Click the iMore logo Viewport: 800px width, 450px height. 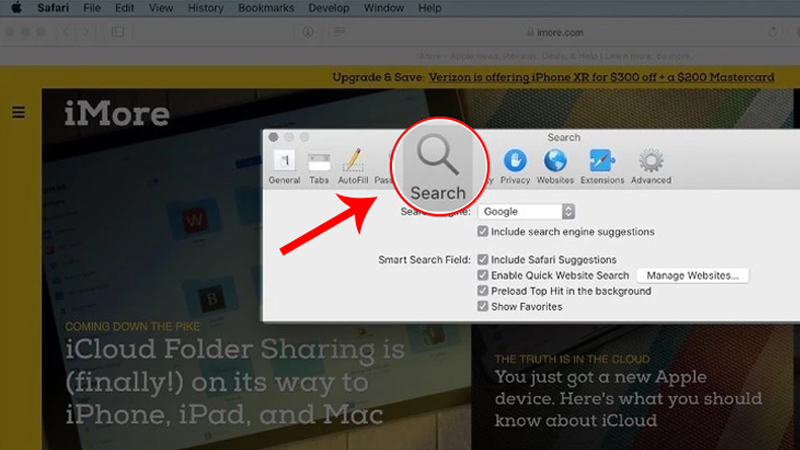(x=117, y=113)
